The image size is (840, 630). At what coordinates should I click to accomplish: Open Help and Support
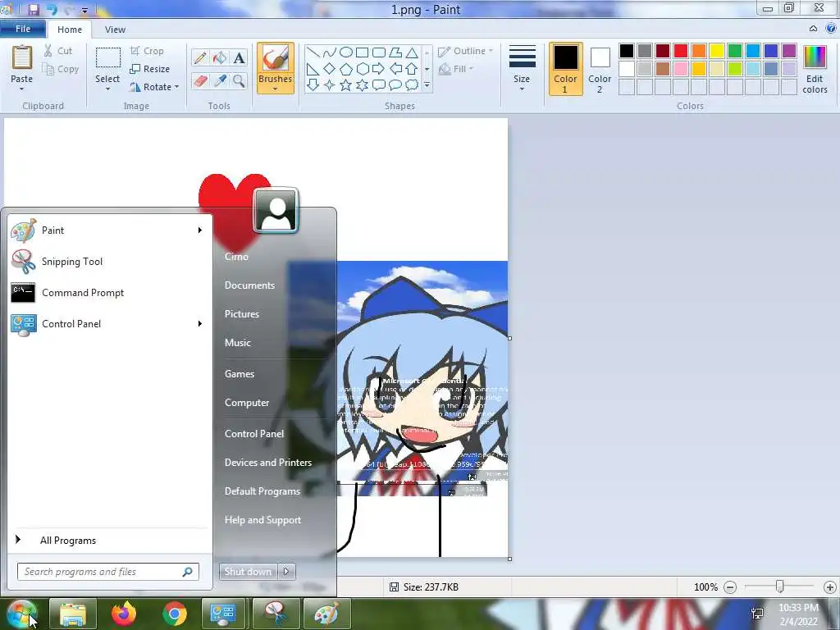pyautogui.click(x=262, y=519)
